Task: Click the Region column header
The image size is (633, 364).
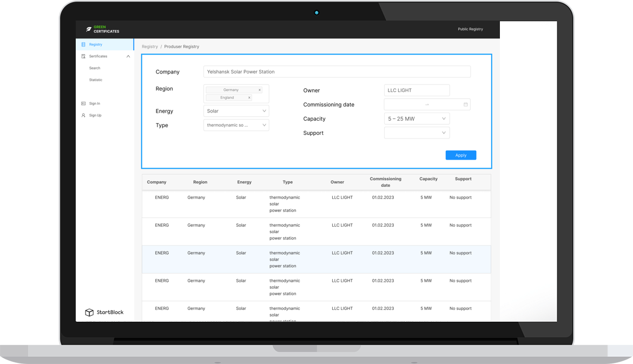Action: click(x=200, y=182)
